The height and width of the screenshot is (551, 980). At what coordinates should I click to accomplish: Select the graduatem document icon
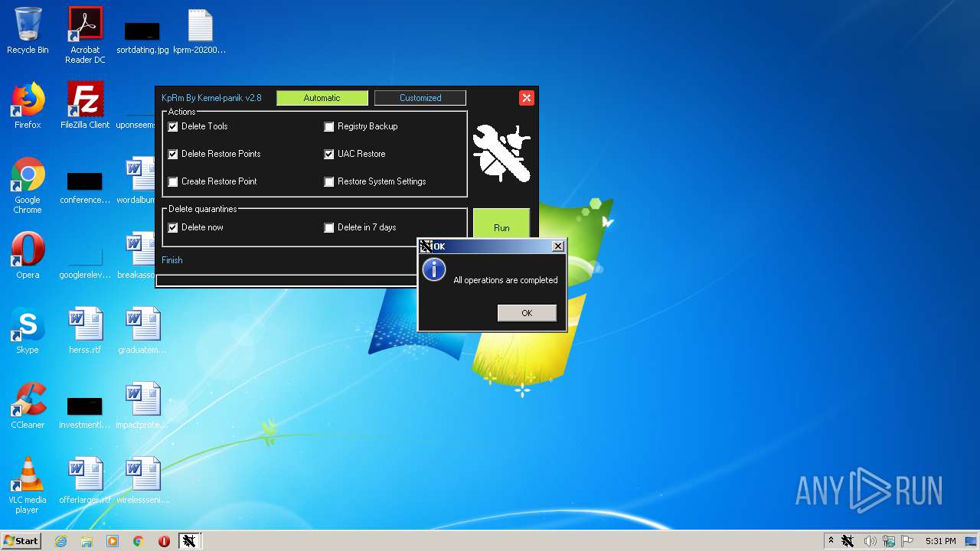(x=142, y=331)
